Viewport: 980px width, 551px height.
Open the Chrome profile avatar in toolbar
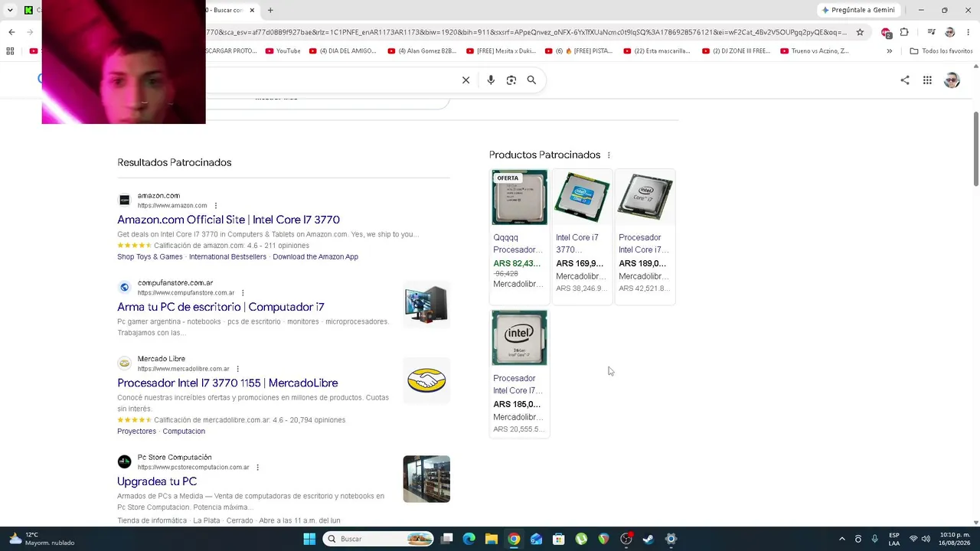(950, 32)
